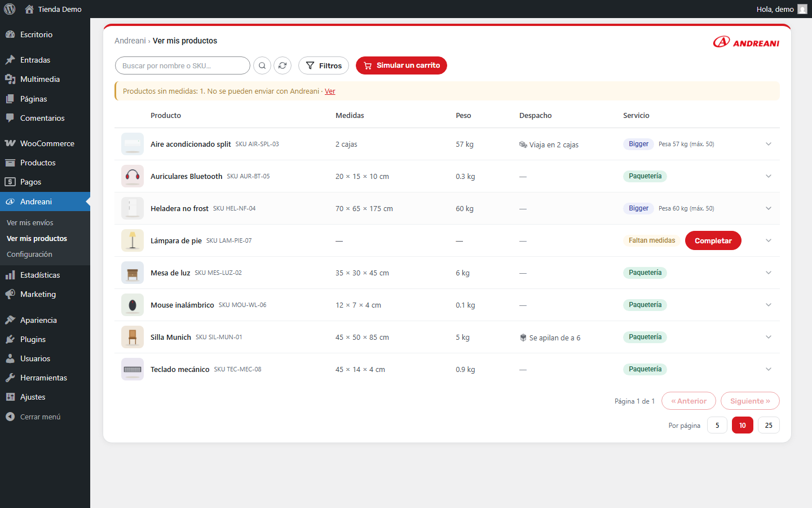Click the WordPress logo icon
This screenshot has width=812, height=508.
10,9
